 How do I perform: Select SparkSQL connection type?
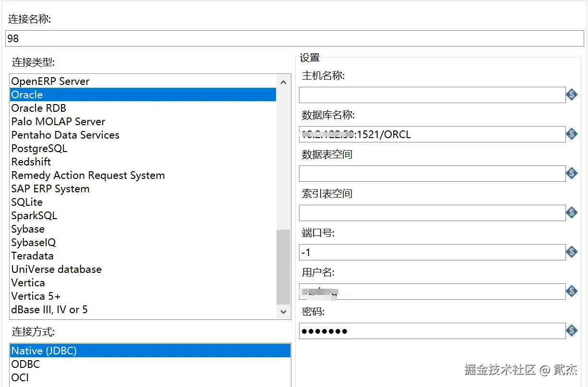click(x=143, y=216)
